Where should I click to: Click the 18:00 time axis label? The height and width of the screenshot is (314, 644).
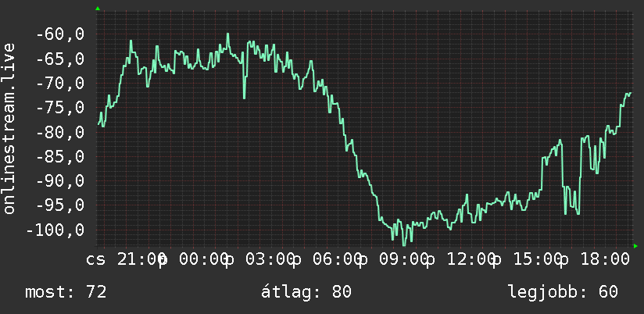605,260
